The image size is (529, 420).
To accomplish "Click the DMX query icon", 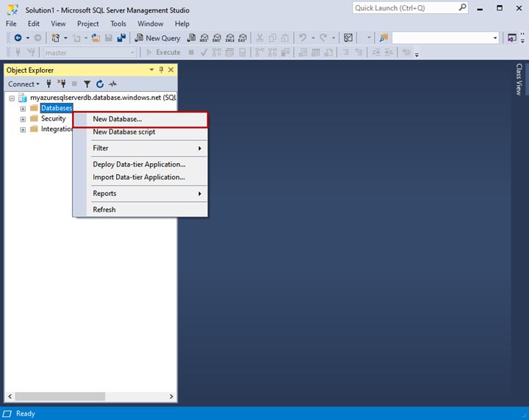I will click(217, 38).
